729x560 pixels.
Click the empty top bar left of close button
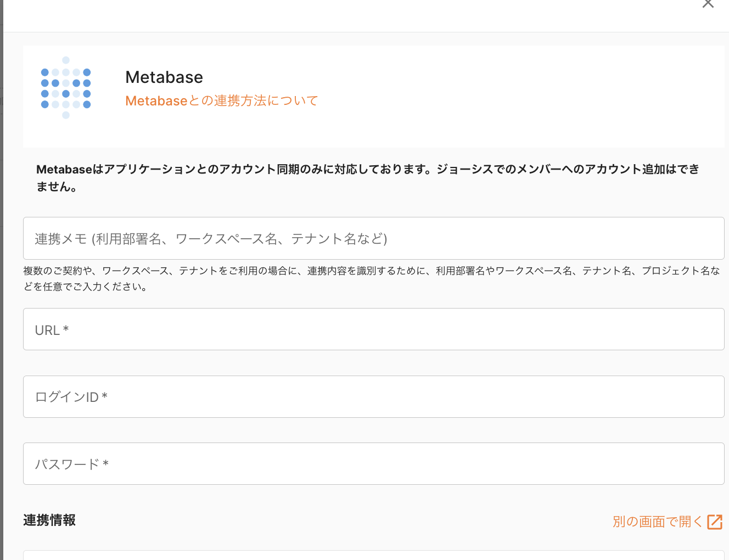351,15
